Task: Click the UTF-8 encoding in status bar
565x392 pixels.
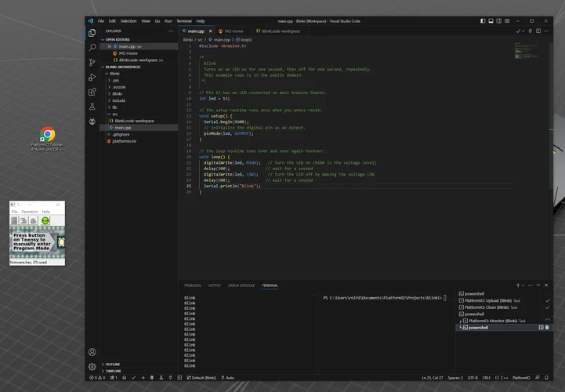Action: pos(472,378)
